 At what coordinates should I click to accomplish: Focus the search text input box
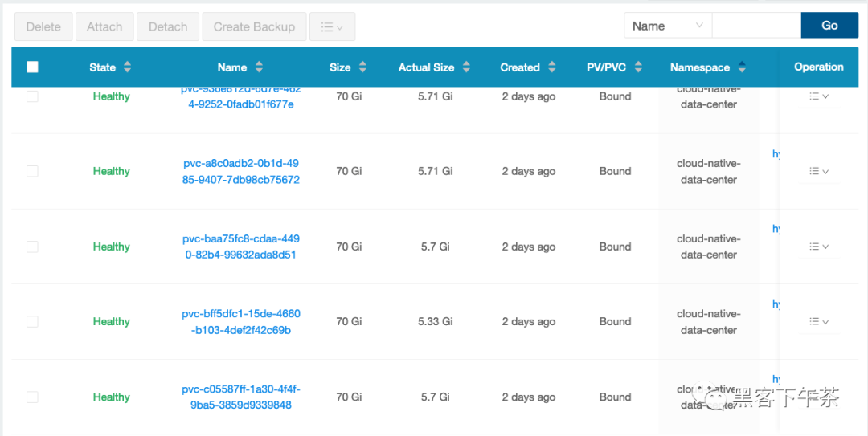coord(756,26)
